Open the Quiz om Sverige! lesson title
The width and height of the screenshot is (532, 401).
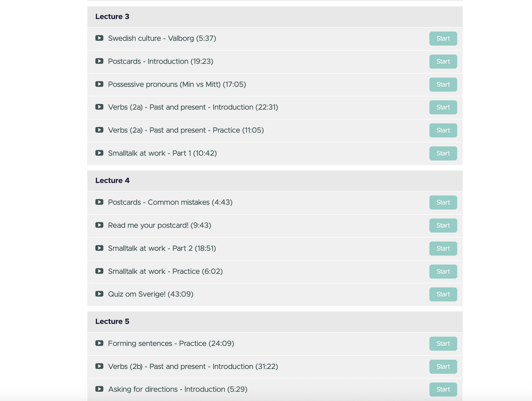(x=151, y=294)
